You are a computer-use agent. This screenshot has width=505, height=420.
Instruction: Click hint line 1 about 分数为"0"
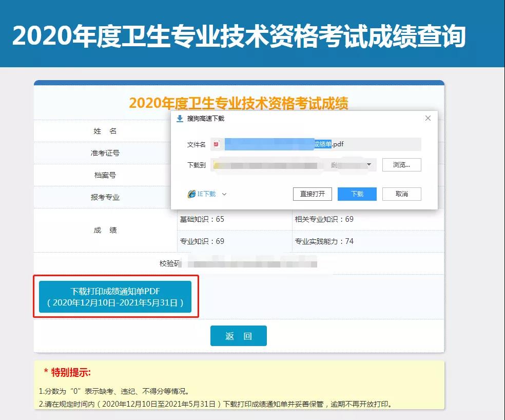click(114, 391)
